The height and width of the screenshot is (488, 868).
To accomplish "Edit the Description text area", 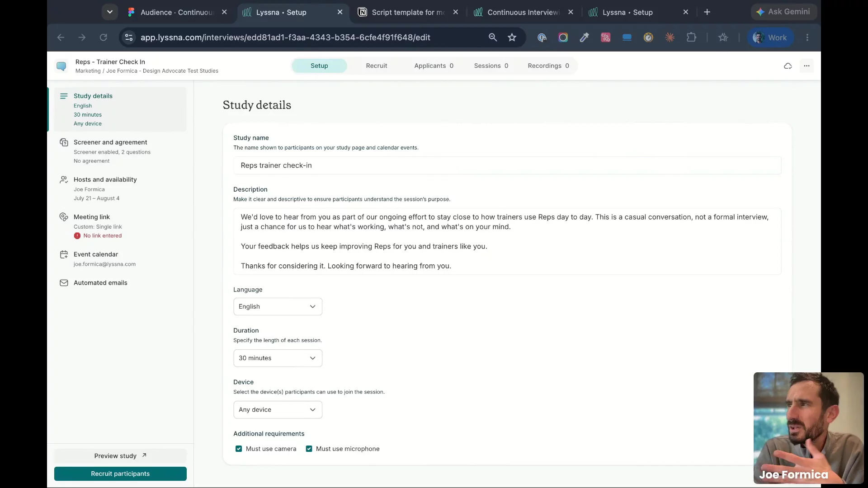I will pyautogui.click(x=507, y=241).
